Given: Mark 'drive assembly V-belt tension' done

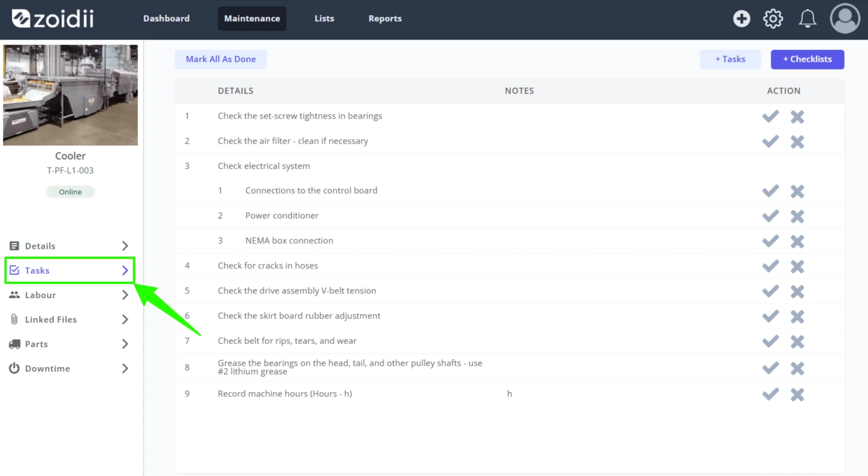Looking at the screenshot, I should 771,291.
